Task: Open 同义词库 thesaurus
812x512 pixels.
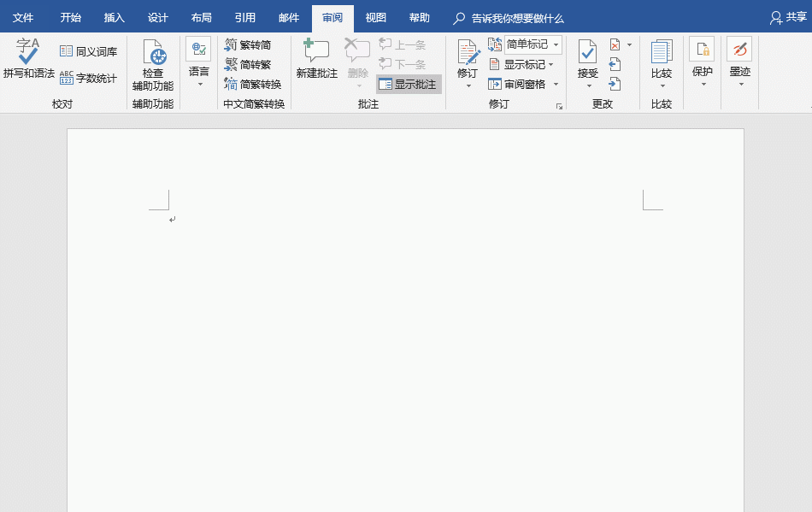Action: 89,51
